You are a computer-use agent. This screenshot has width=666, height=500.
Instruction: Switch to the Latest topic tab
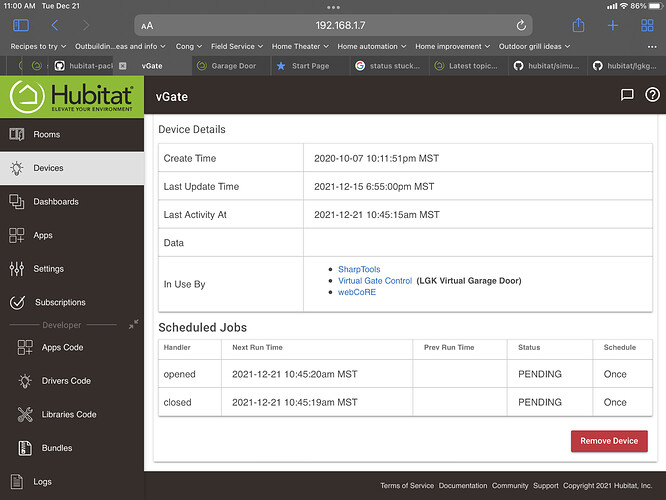tap(468, 66)
